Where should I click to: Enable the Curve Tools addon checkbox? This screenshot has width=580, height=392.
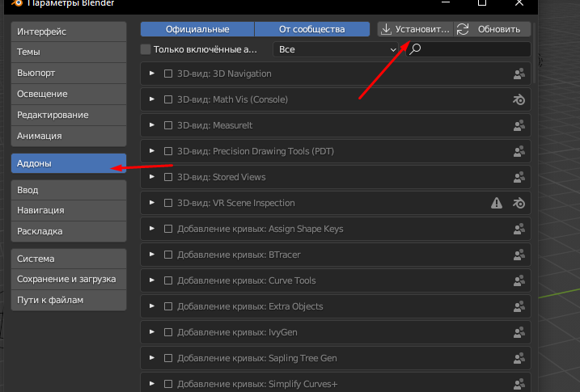pyautogui.click(x=168, y=280)
